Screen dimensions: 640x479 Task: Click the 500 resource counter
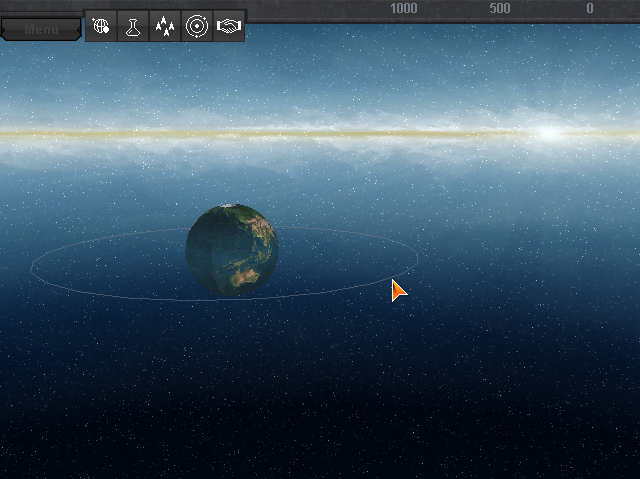pyautogui.click(x=499, y=9)
